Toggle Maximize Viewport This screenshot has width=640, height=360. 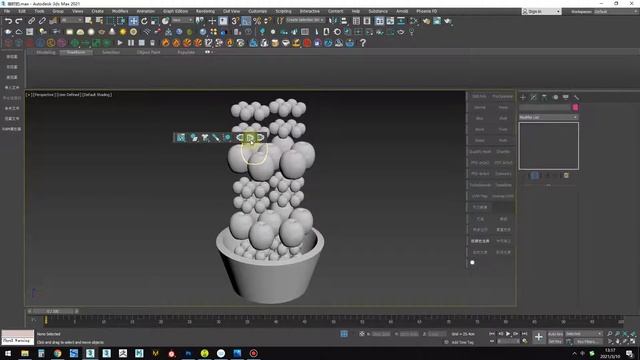(633, 341)
